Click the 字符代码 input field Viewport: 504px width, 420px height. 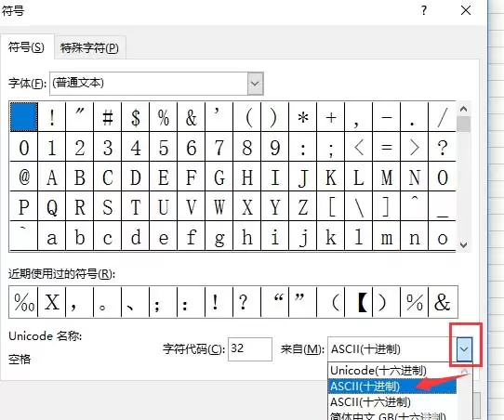(250, 349)
